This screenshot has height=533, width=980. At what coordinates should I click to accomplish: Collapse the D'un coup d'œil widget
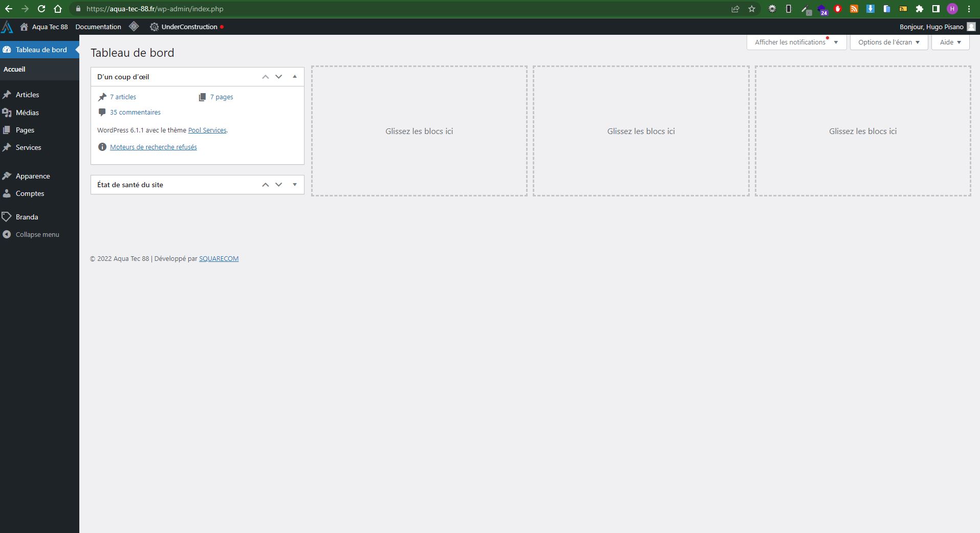[x=295, y=77]
